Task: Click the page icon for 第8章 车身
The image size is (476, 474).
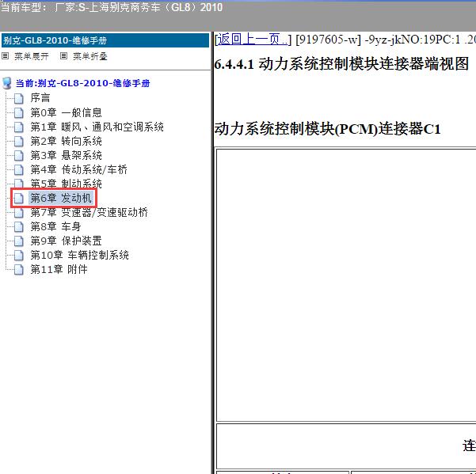Action: (x=19, y=227)
